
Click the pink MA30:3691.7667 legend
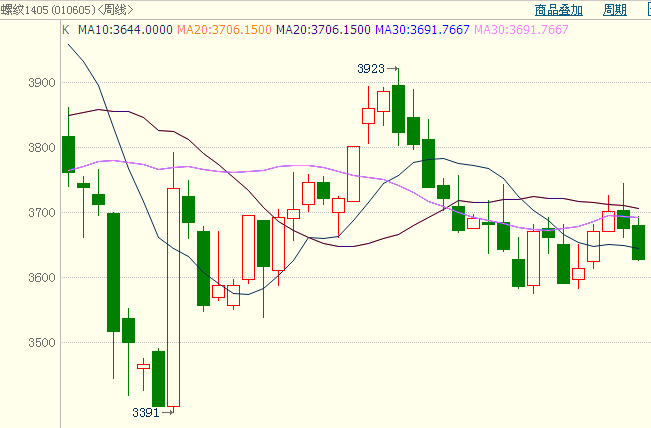pyautogui.click(x=519, y=30)
